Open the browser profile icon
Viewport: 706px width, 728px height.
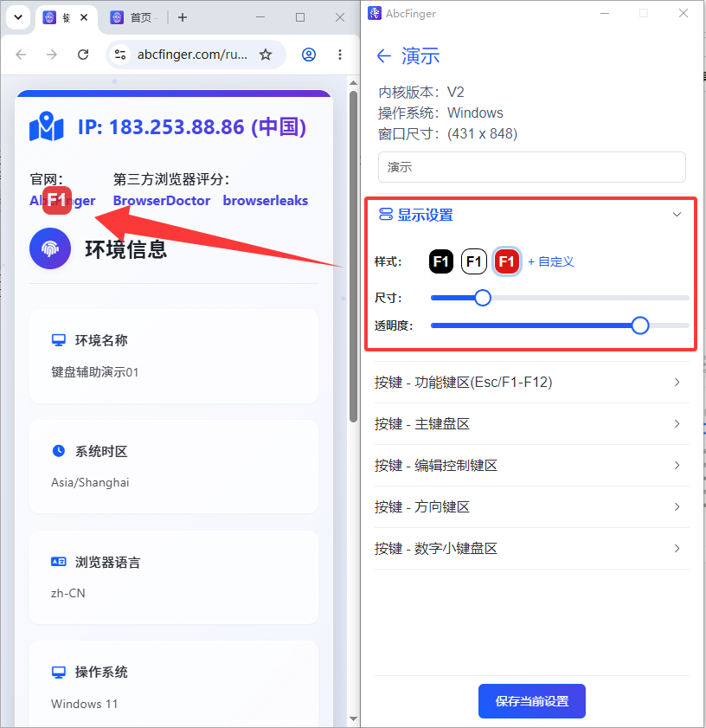pyautogui.click(x=309, y=55)
